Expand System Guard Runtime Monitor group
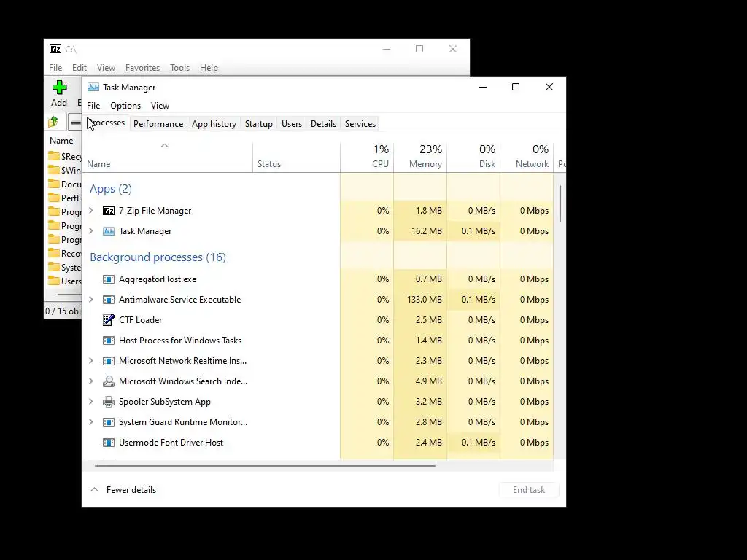This screenshot has width=747, height=560. coord(91,422)
